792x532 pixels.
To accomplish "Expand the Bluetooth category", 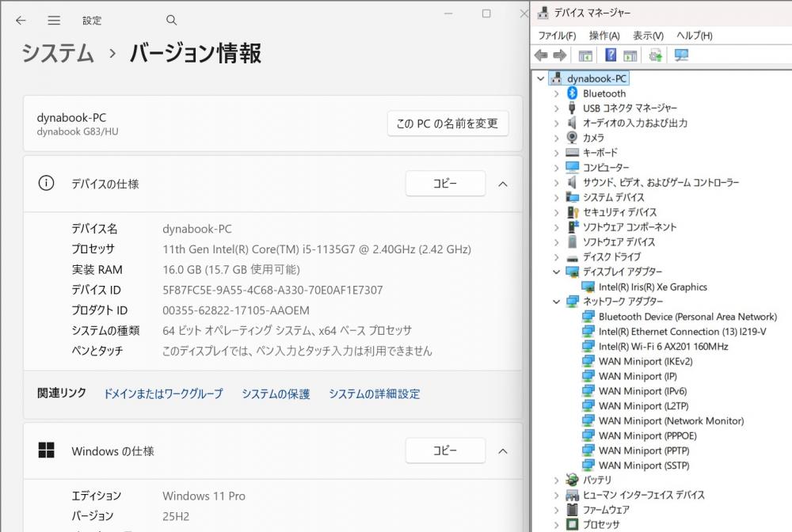I will [x=556, y=93].
